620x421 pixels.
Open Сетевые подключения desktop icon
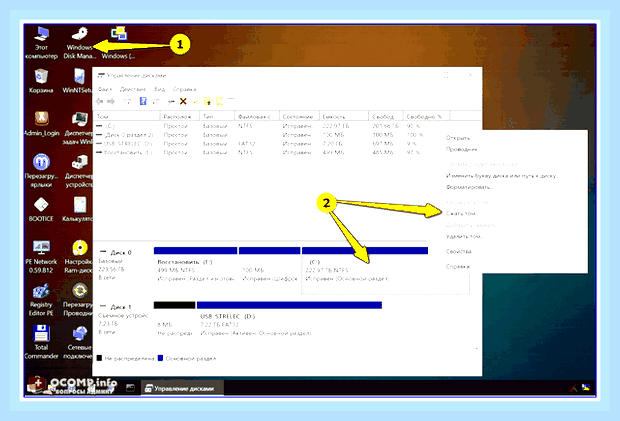click(x=78, y=342)
